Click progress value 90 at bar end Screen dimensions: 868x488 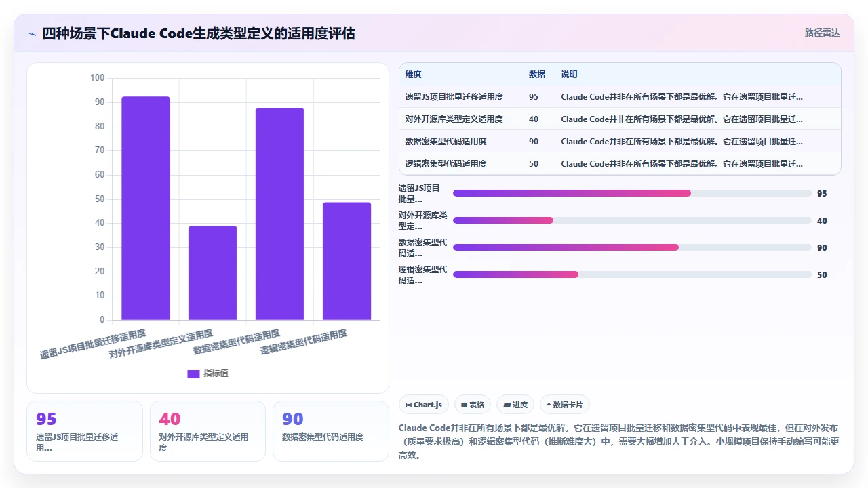[822, 247]
